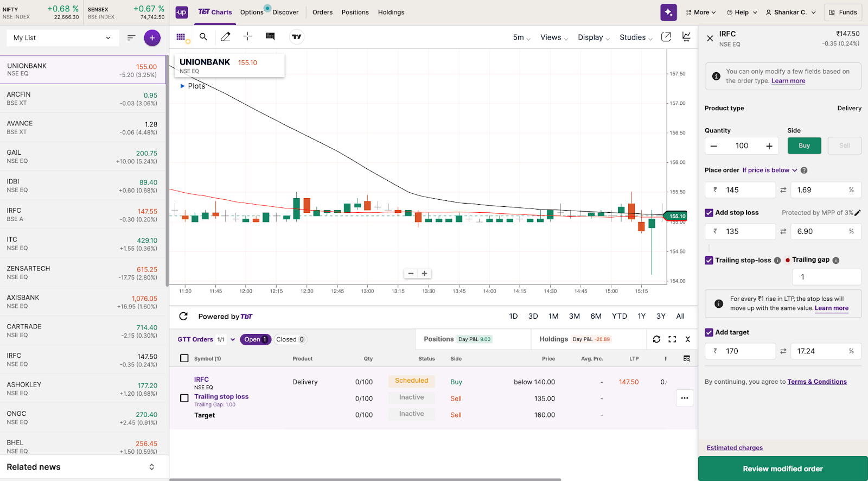Select the pencil drawing tool
Viewport: 868px width, 481px height.
point(226,37)
